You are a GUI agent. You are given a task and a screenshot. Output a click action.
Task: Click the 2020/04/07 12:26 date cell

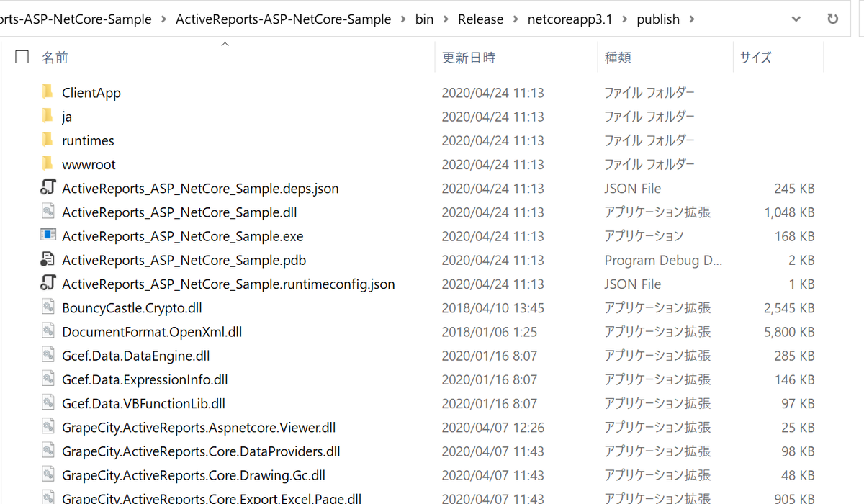pos(492,428)
